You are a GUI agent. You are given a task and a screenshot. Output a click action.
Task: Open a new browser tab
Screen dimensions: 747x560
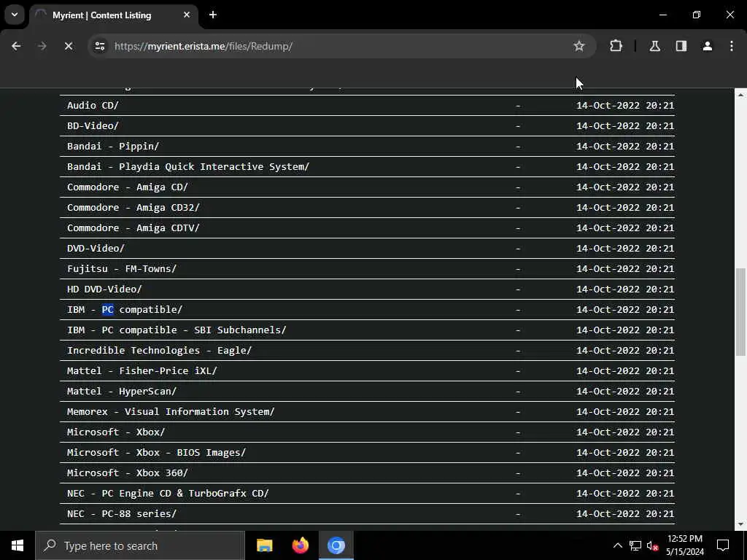click(x=213, y=15)
